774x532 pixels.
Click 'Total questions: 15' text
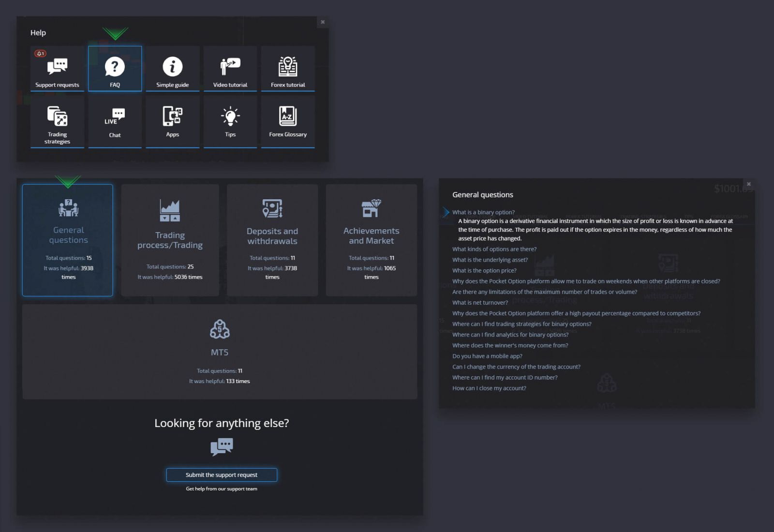pyautogui.click(x=68, y=258)
